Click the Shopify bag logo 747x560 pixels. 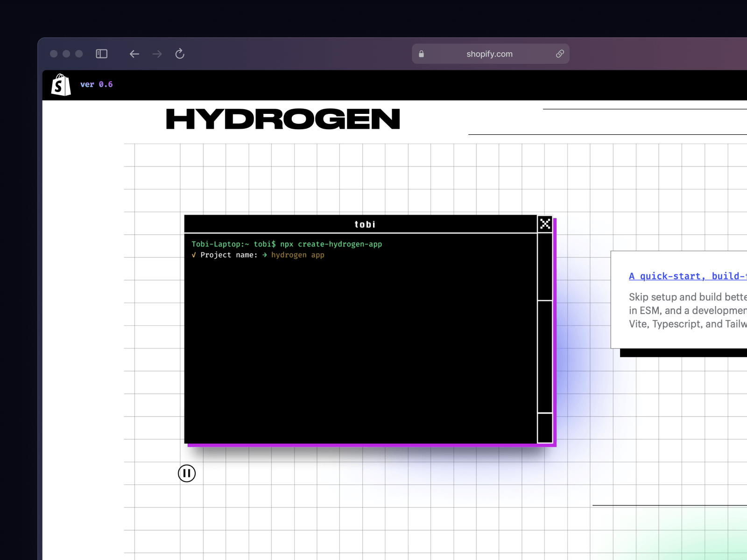[x=61, y=85]
